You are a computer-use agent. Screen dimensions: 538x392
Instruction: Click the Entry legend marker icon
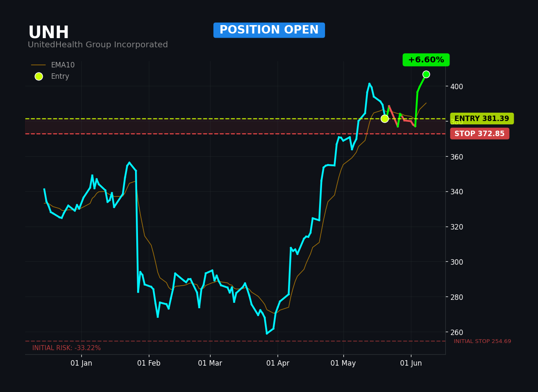click(39, 76)
